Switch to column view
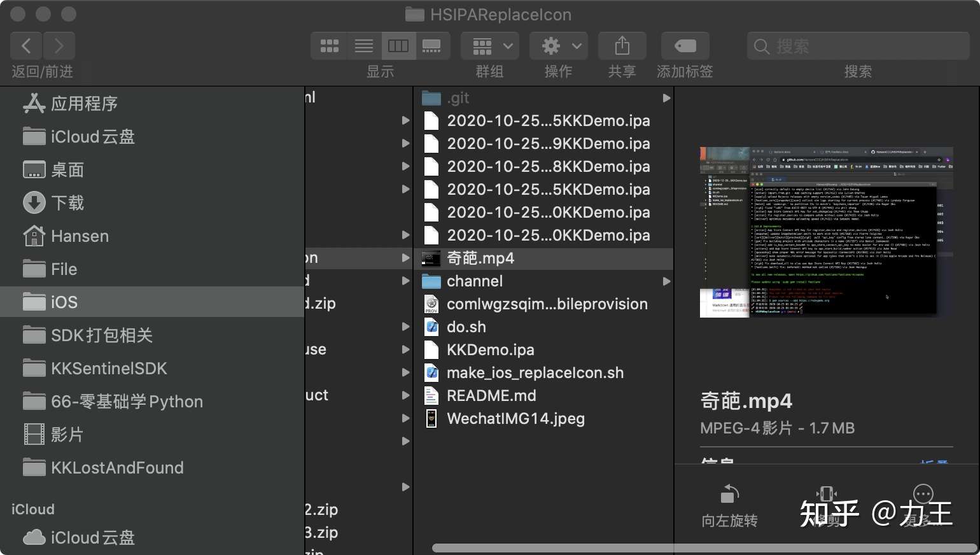 tap(398, 46)
